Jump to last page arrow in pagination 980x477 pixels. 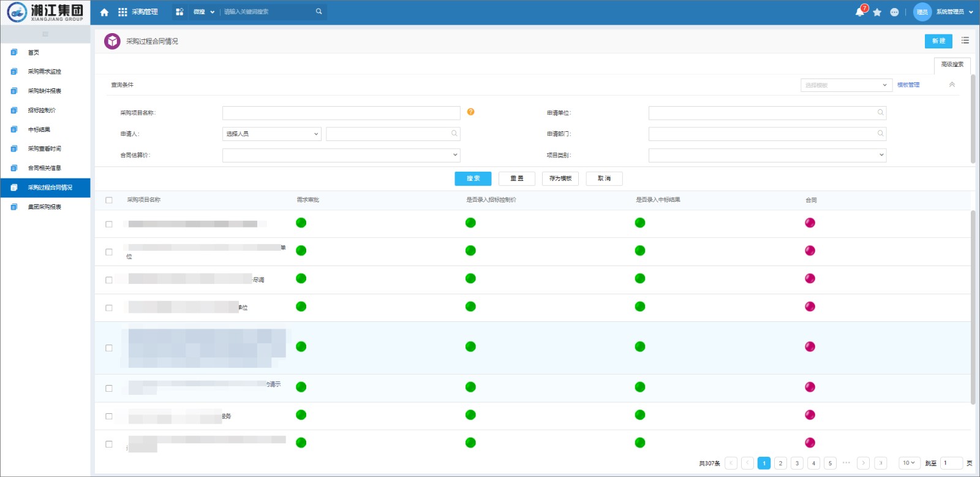pos(880,463)
